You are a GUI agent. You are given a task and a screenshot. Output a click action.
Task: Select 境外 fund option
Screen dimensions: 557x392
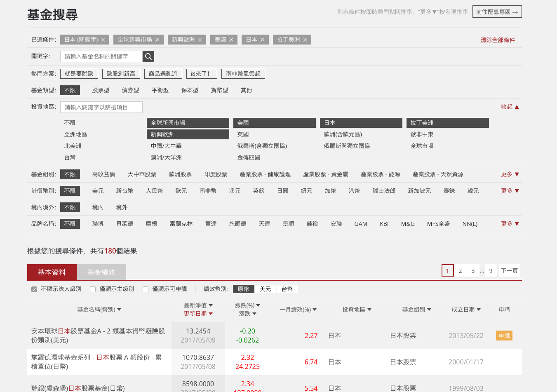click(x=122, y=207)
